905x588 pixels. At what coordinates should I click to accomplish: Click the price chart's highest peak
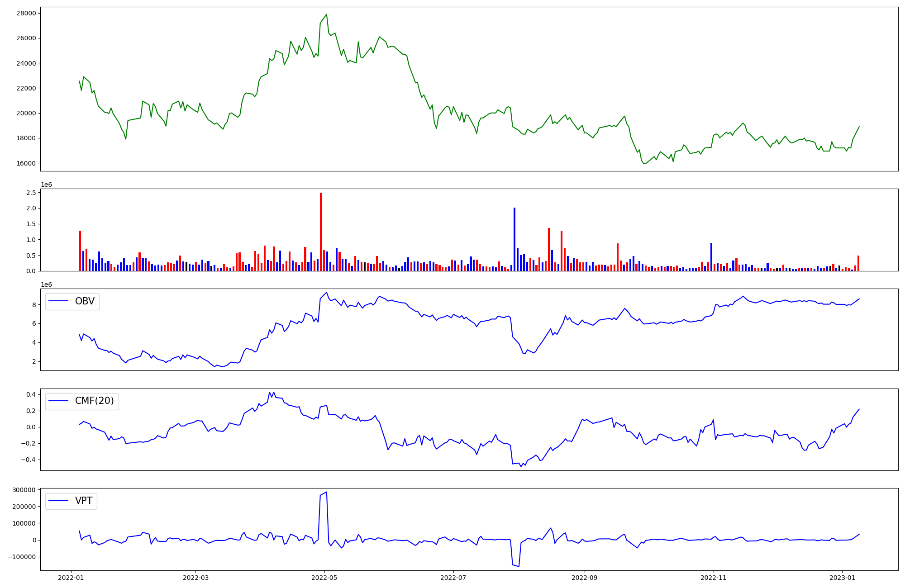click(326, 14)
